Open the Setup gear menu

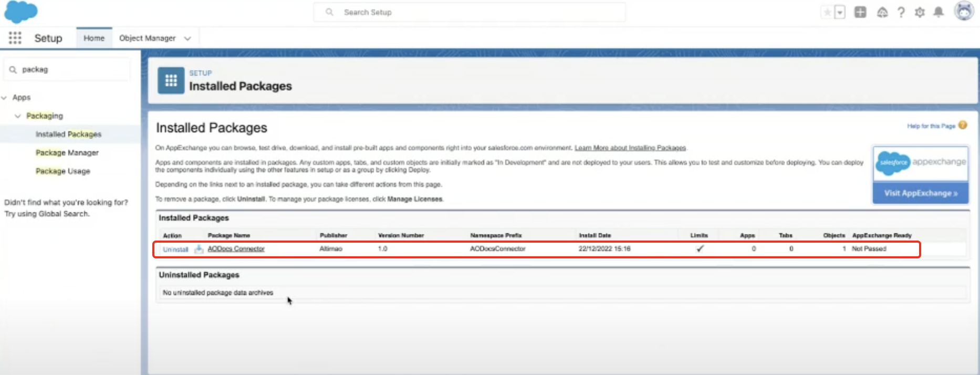tap(920, 12)
